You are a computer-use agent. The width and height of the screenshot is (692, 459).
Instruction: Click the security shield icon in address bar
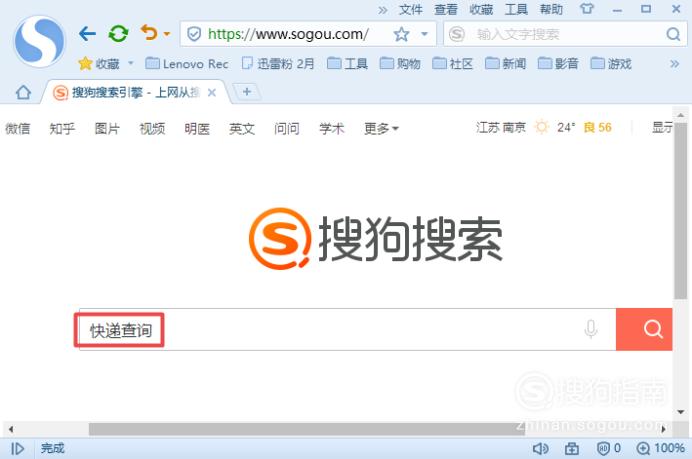point(194,34)
